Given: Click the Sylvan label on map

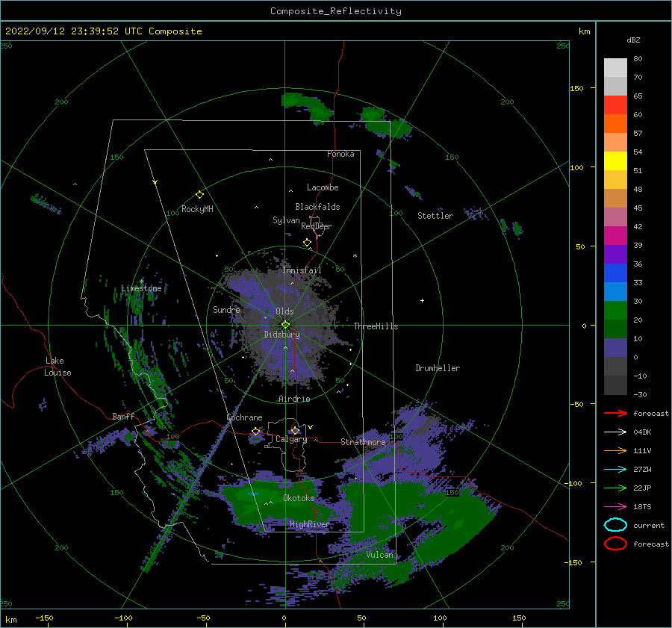Looking at the screenshot, I should click(286, 220).
